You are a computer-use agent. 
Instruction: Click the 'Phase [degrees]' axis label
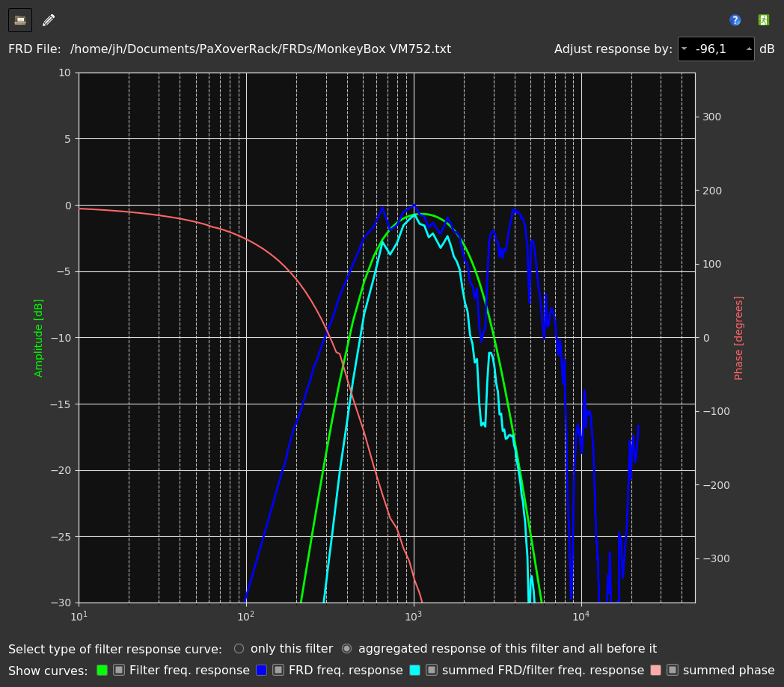[x=738, y=338]
